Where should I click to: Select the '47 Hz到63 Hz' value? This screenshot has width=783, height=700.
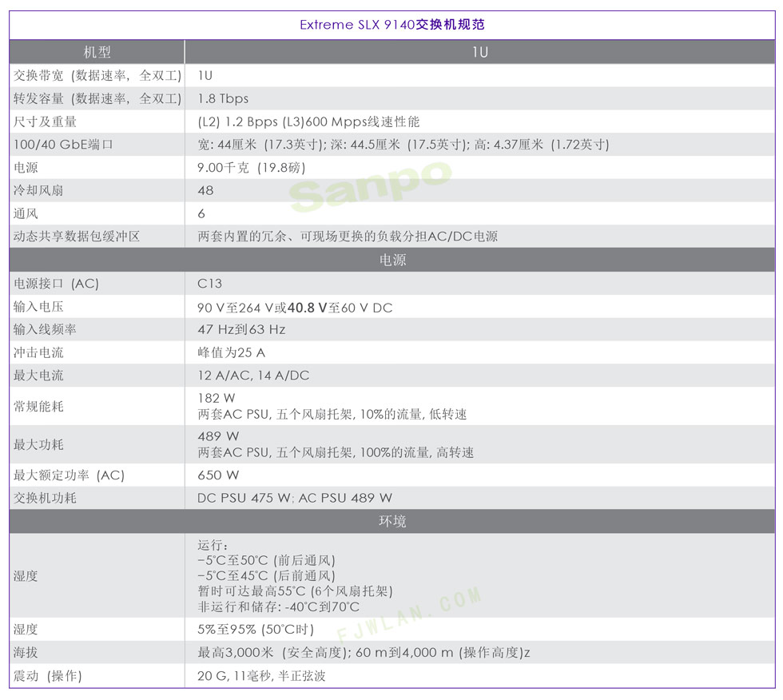point(241,329)
